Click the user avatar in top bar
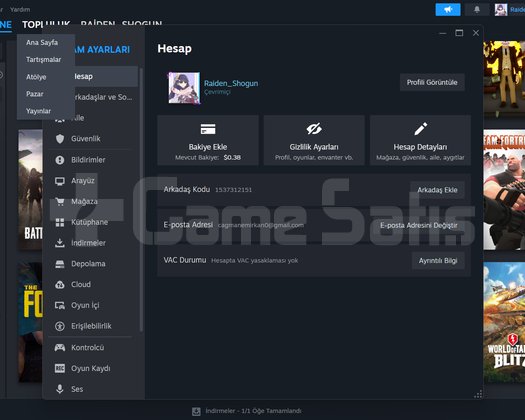The image size is (525, 420). (501, 9)
